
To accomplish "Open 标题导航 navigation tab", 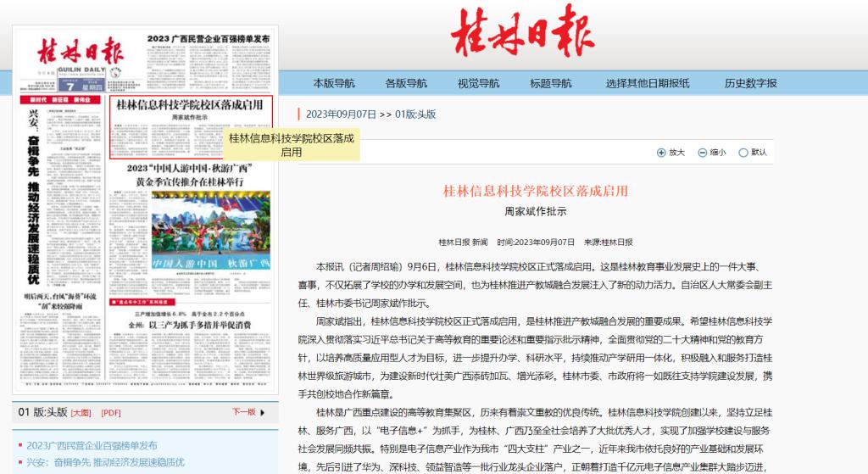I will pos(551,83).
